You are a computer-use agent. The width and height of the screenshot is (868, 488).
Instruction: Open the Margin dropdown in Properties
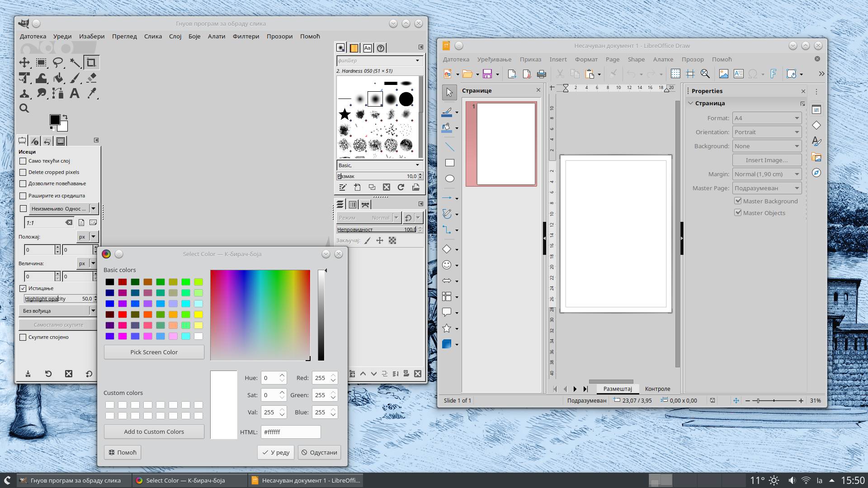click(767, 174)
